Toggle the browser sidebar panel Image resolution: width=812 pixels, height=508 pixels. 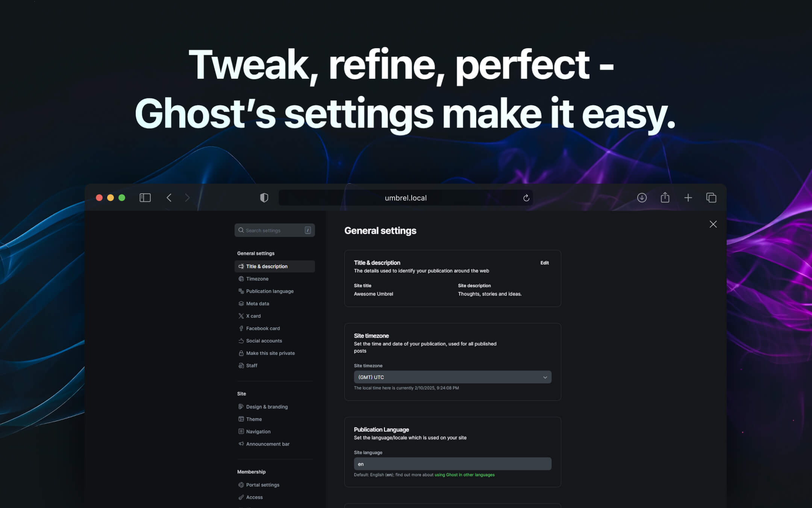click(x=145, y=197)
